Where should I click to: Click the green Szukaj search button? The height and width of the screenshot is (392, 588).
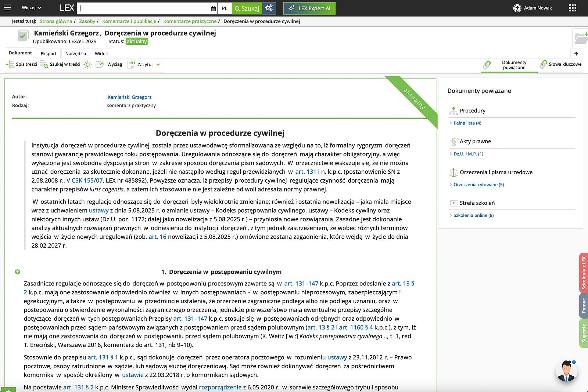[x=247, y=8]
